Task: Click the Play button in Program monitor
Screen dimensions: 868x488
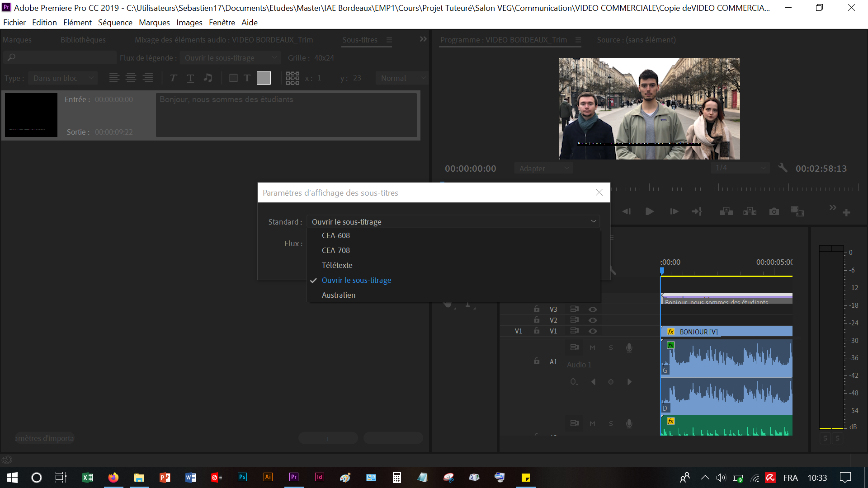Action: 650,211
